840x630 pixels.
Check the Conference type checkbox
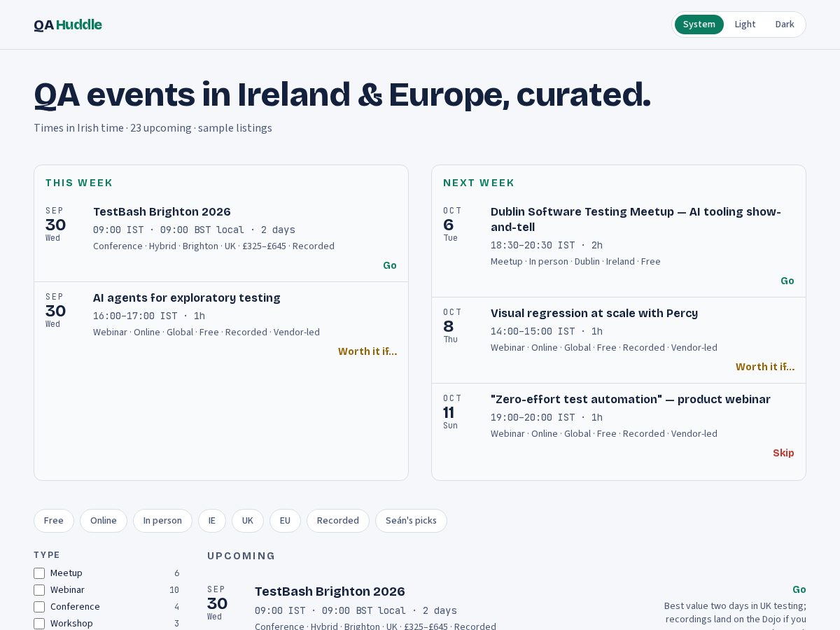coord(39,607)
